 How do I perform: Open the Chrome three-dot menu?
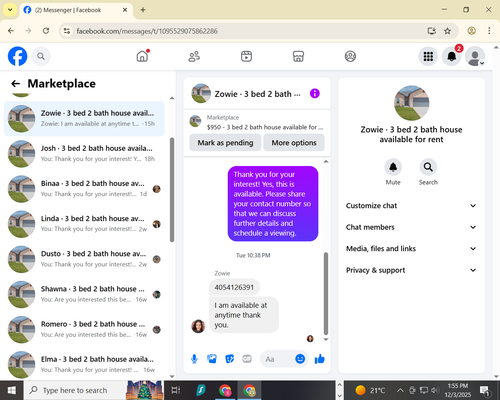click(x=489, y=31)
